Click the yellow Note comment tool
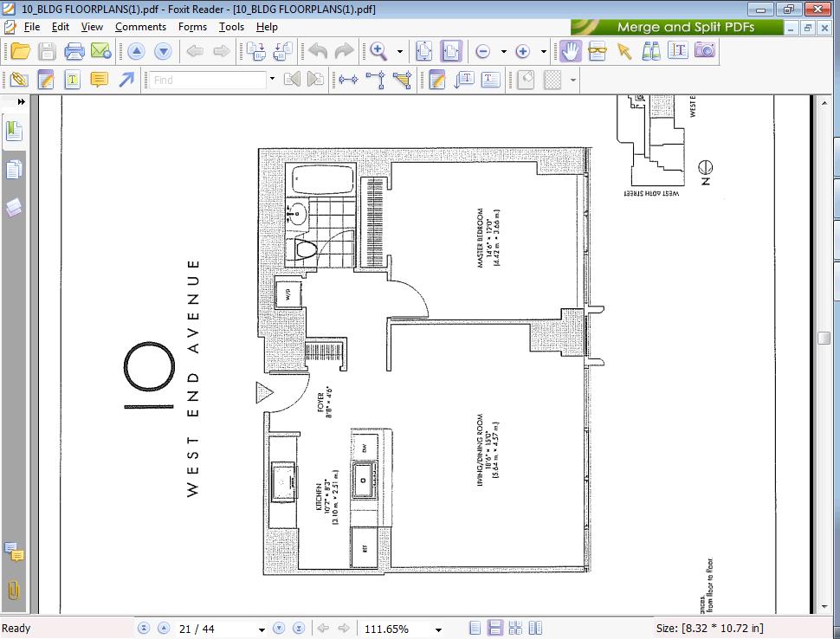 100,80
